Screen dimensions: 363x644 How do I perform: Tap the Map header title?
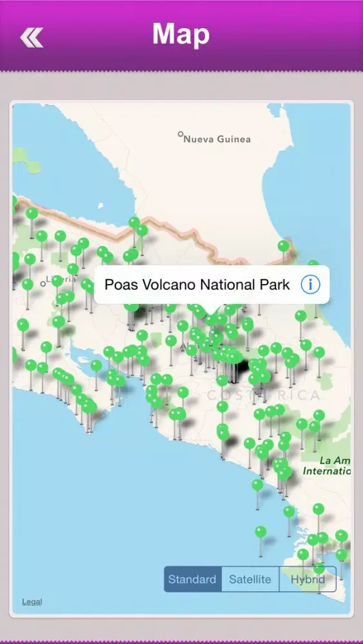click(x=181, y=33)
